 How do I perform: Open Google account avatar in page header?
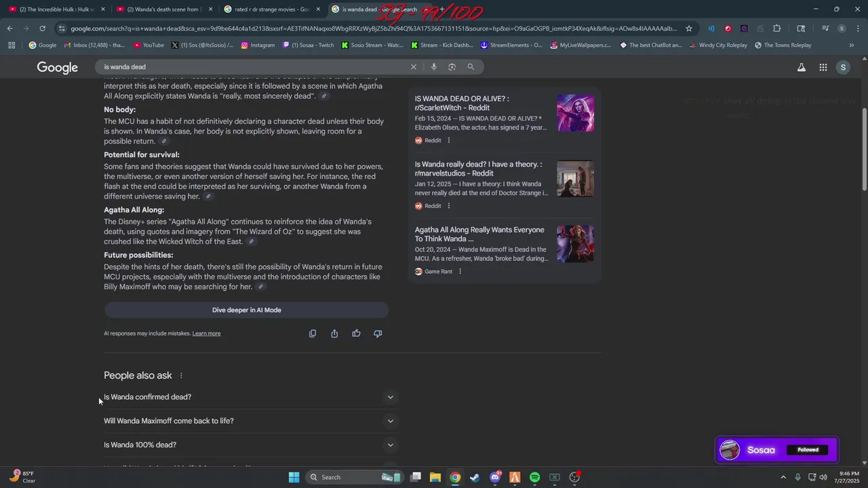pyautogui.click(x=843, y=67)
